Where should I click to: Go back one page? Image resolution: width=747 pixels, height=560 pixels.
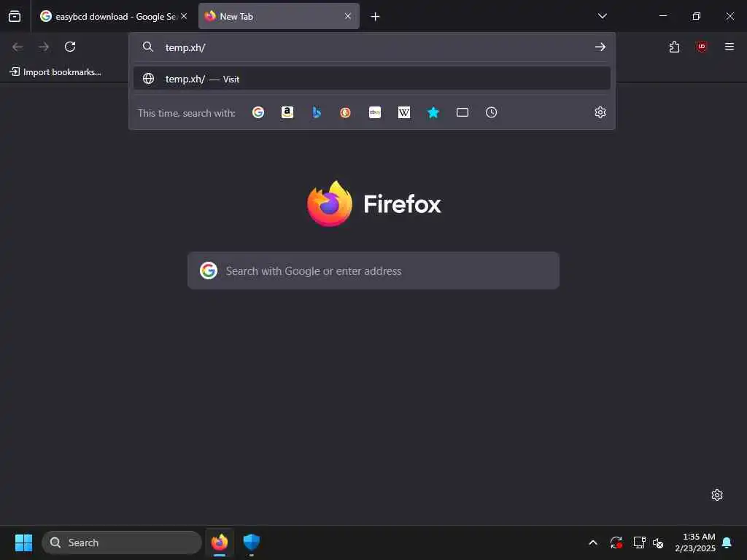coord(18,47)
